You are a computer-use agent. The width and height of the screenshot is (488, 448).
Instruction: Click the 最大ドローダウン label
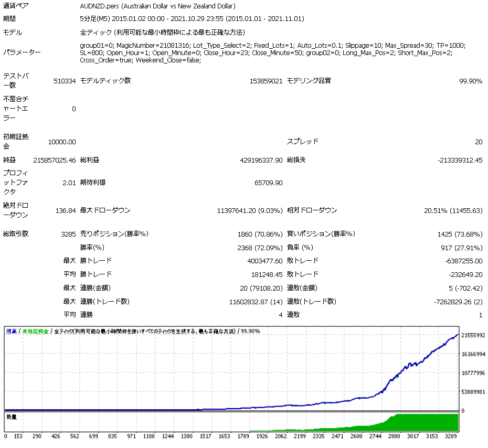click(105, 210)
